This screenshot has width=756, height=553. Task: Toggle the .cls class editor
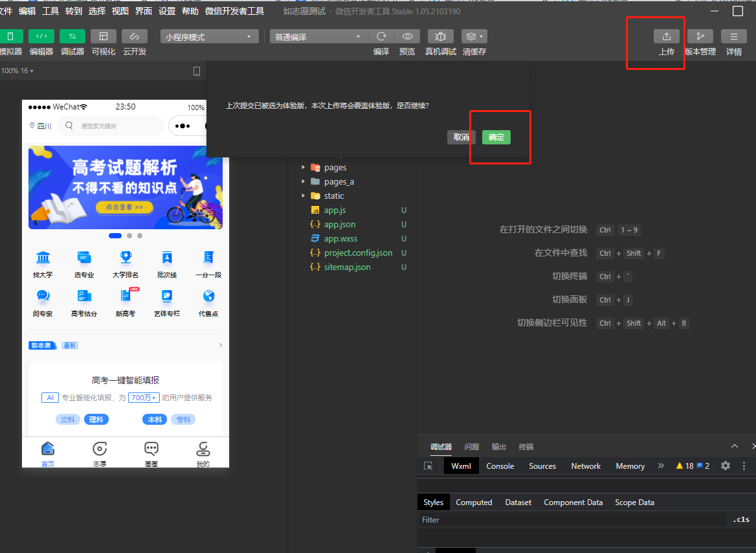(742, 520)
